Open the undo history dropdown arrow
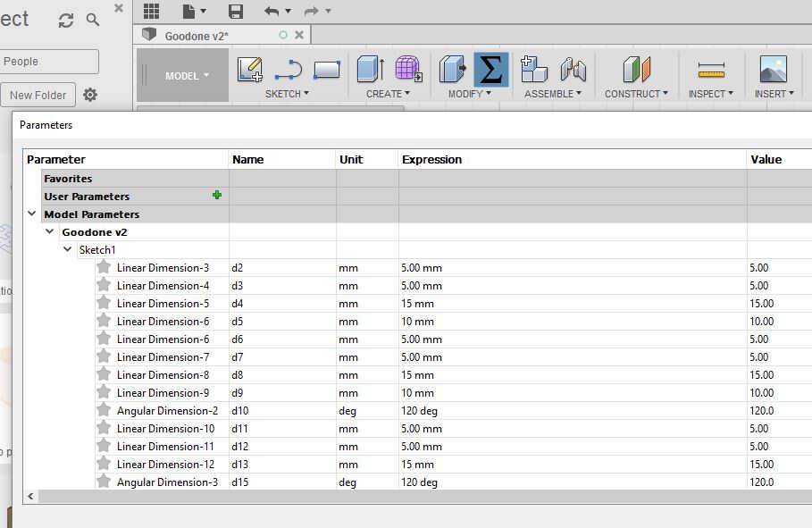The image size is (812, 528). [x=289, y=11]
